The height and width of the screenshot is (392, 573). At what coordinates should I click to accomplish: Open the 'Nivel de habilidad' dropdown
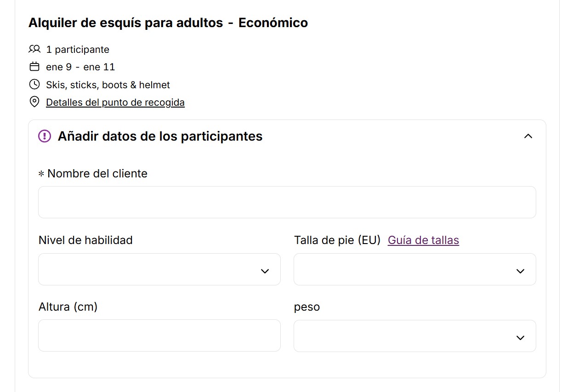(159, 269)
